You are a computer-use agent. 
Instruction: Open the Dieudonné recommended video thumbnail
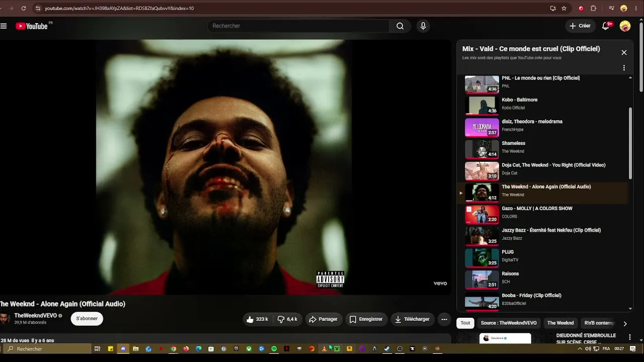point(505,338)
